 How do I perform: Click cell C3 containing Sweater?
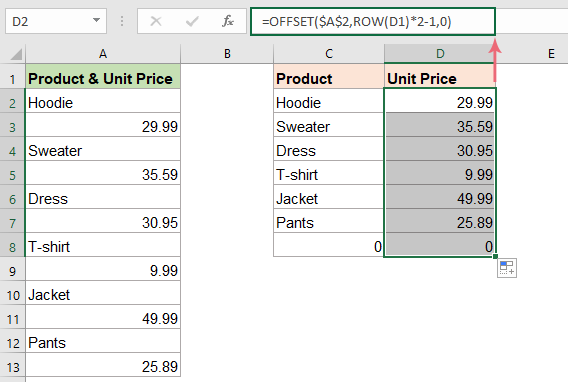tap(329, 125)
